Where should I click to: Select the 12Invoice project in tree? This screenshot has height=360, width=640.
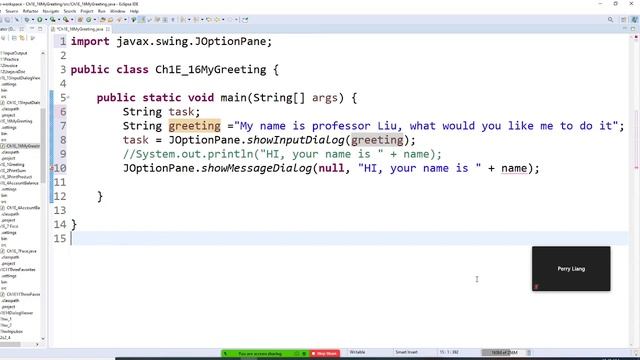coord(10,65)
